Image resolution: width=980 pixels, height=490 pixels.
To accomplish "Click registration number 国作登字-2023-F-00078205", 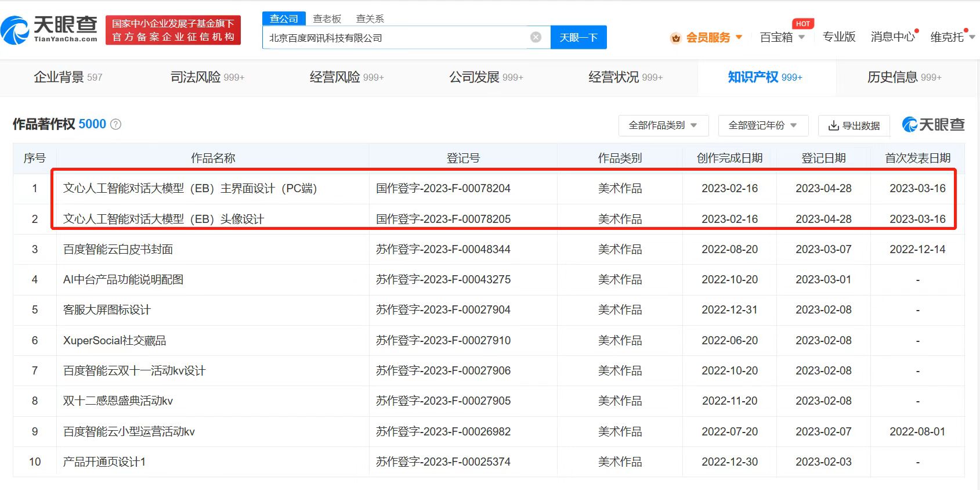I will (443, 219).
